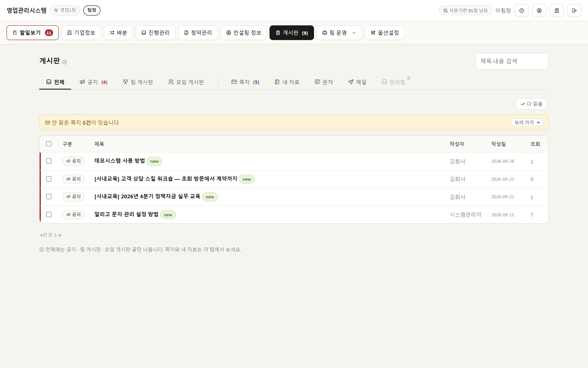Open the 컨설팅 정보 menu

244,33
